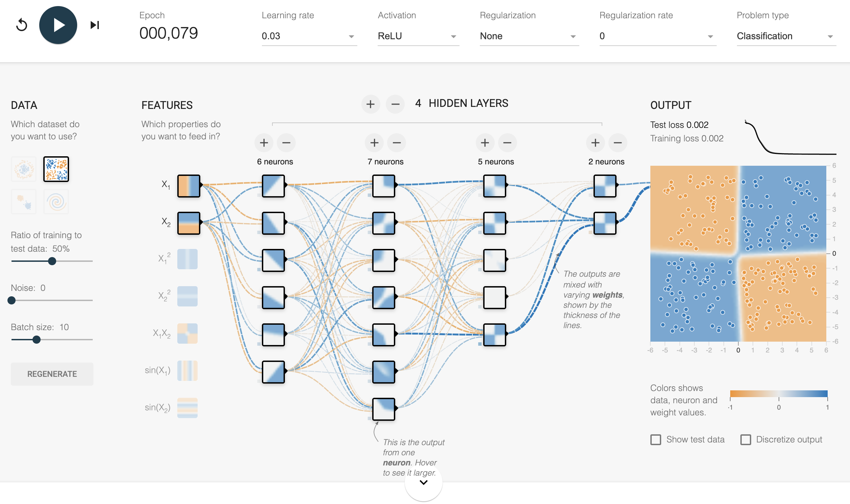Viewport: 850px width, 504px height.
Task: Click the step forward icon
Action: pyautogui.click(x=95, y=25)
